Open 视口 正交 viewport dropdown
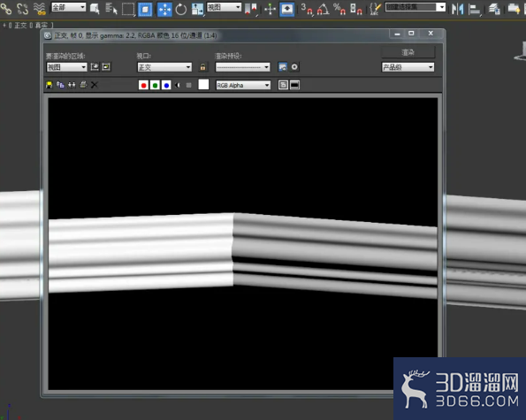 pyautogui.click(x=164, y=67)
